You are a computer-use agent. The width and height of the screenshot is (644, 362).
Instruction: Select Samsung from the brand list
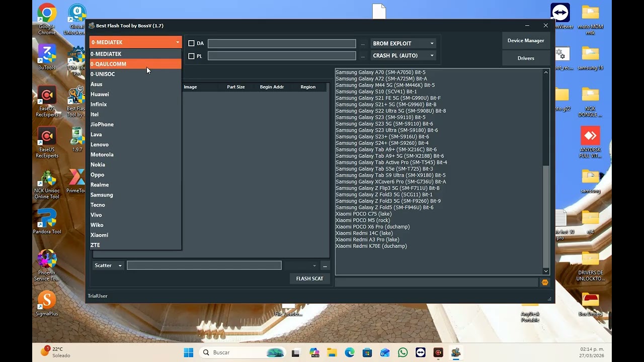[x=135, y=195]
